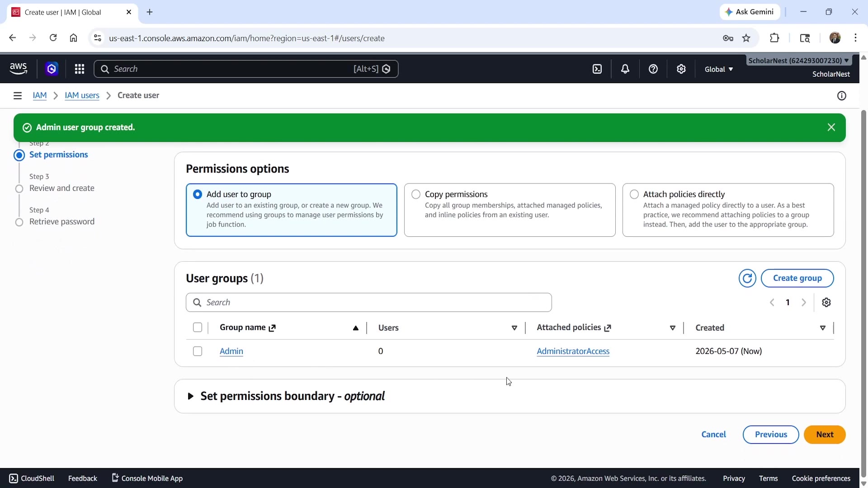Click the Group name external link icon
This screenshot has width=868, height=488.
272,328
